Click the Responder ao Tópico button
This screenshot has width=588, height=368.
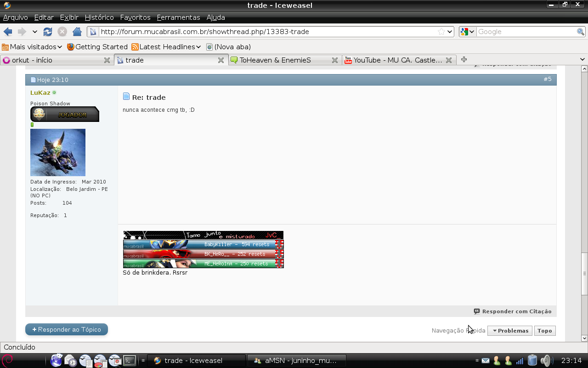click(x=67, y=329)
